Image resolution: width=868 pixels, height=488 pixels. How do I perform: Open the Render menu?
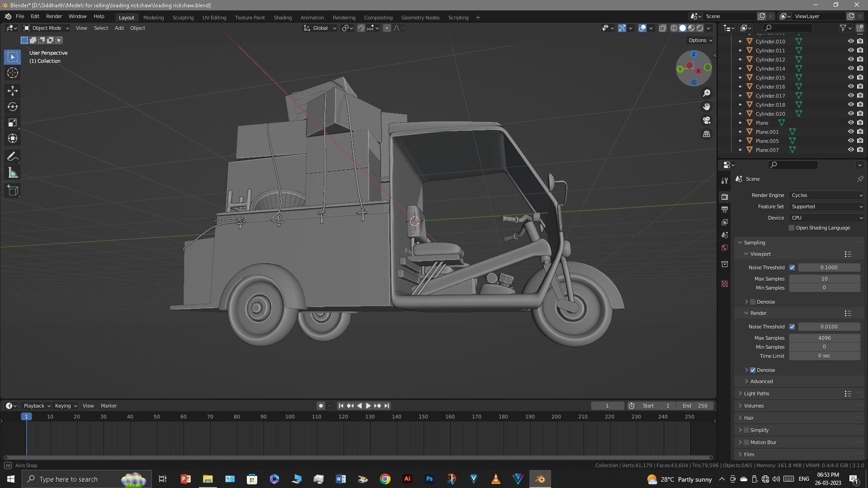pyautogui.click(x=54, y=16)
